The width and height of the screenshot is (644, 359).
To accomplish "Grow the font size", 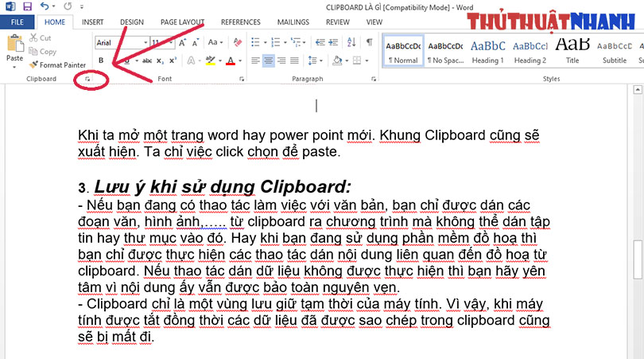I will pyautogui.click(x=182, y=42).
